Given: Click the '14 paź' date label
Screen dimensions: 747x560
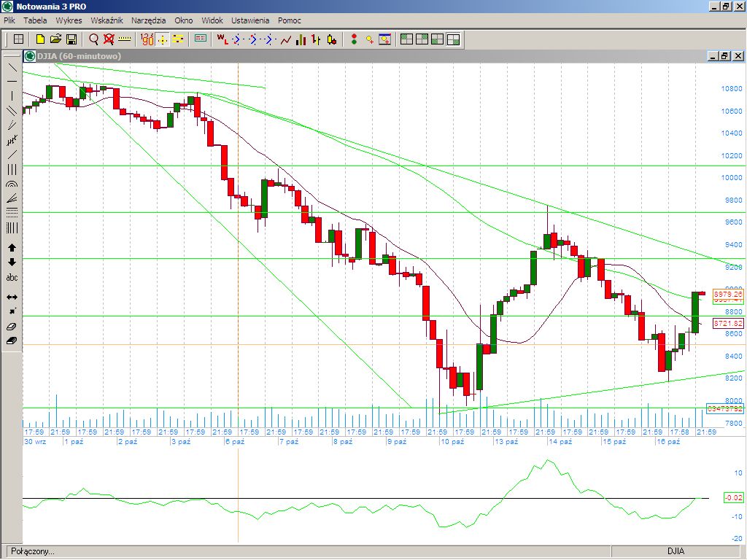Looking at the screenshot, I should click(x=560, y=441).
